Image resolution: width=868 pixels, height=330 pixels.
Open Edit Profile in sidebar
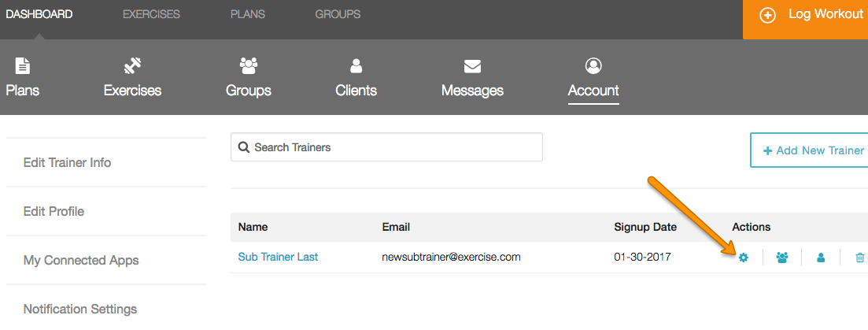coord(54,212)
